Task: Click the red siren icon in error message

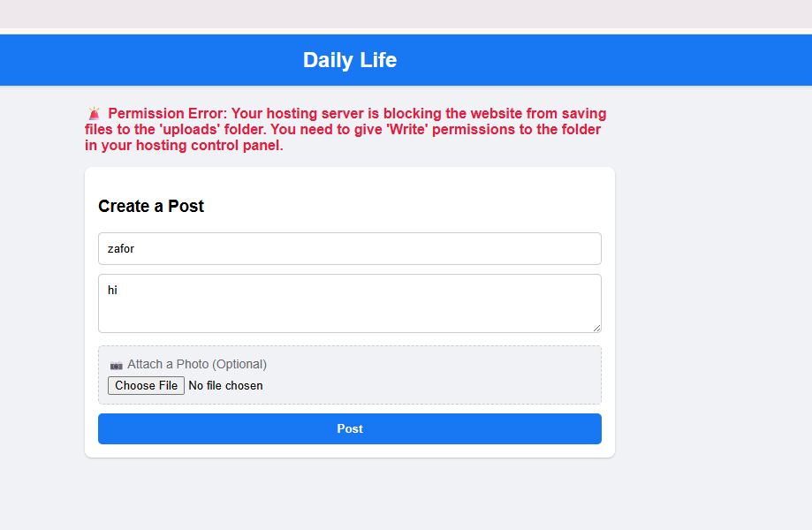Action: click(95, 114)
